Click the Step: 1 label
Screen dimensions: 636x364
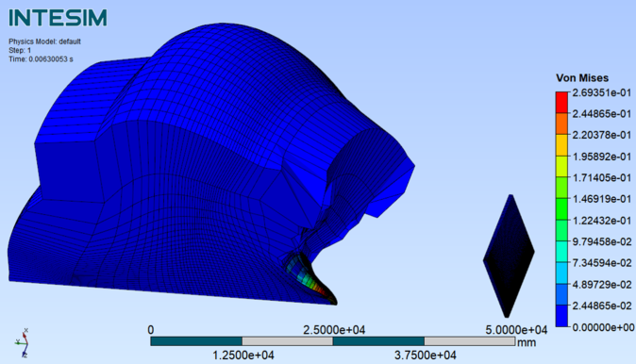pos(20,50)
